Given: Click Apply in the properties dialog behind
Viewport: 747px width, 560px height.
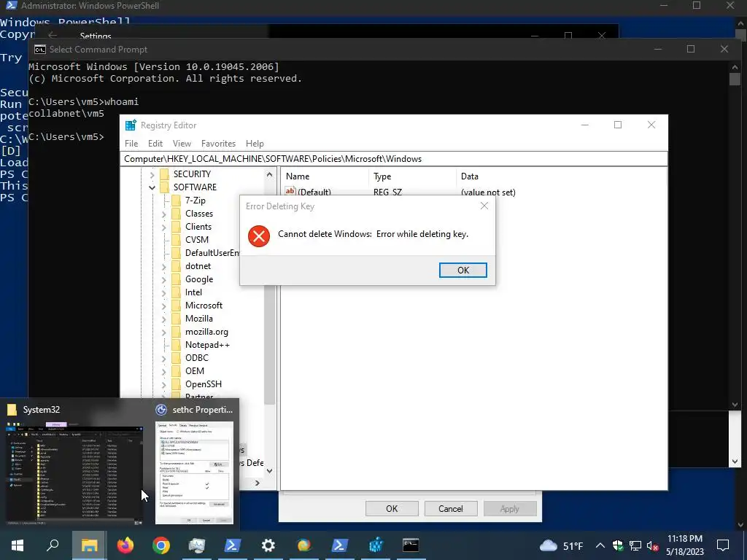Looking at the screenshot, I should click(509, 508).
